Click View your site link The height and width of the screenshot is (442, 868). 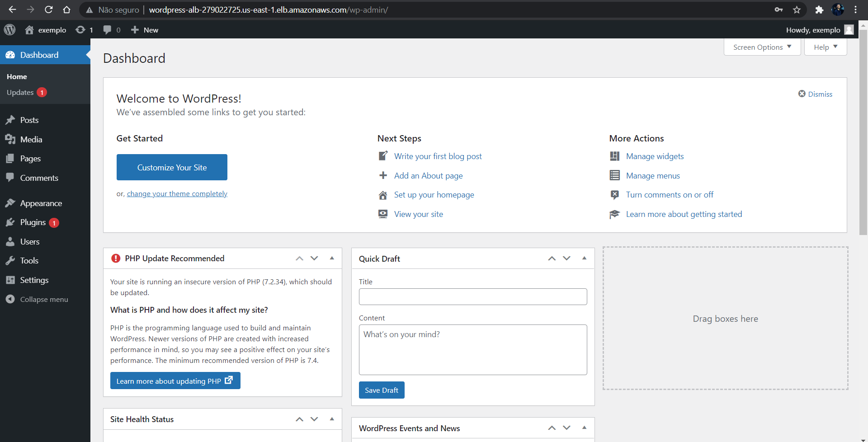[x=418, y=214]
